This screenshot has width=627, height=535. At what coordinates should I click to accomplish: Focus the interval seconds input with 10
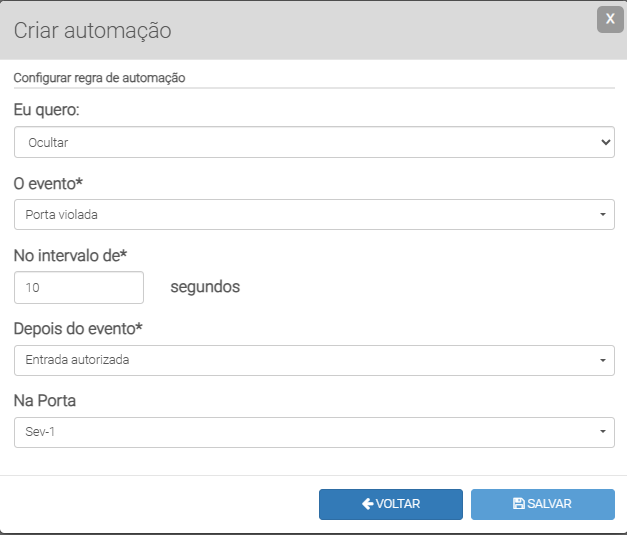[79, 288]
